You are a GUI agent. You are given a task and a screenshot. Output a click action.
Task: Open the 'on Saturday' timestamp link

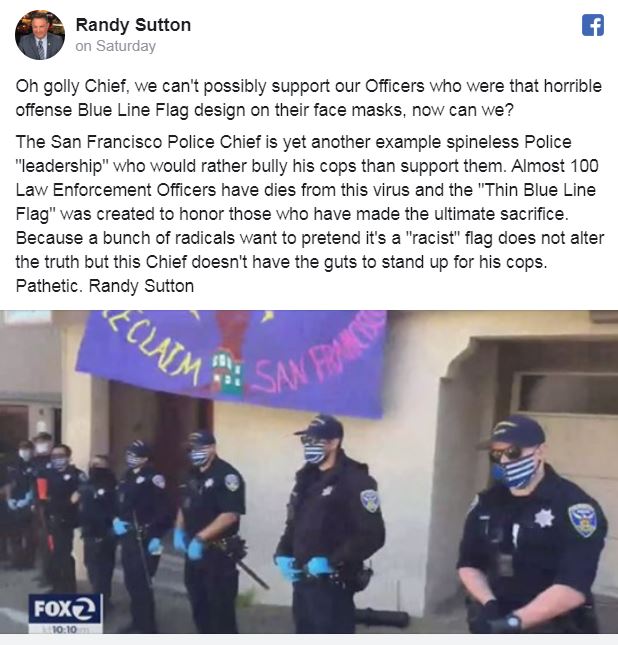pyautogui.click(x=116, y=46)
